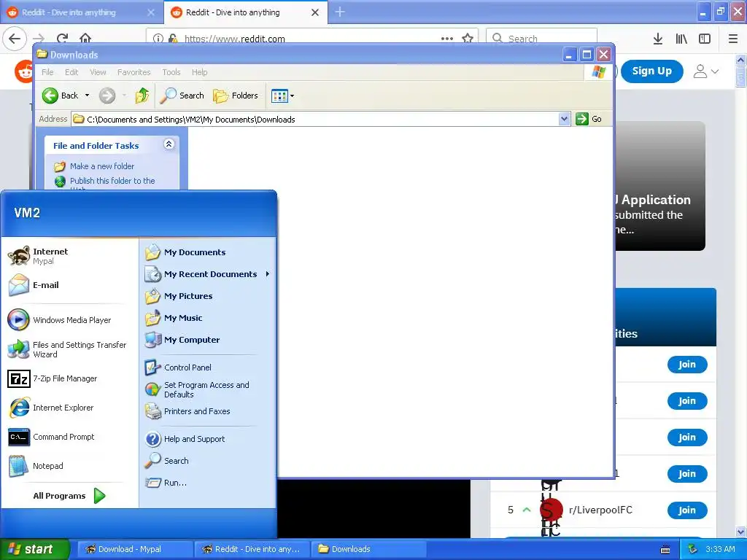The height and width of the screenshot is (560, 747).
Task: Click the Go button beside address bar
Action: coord(589,119)
